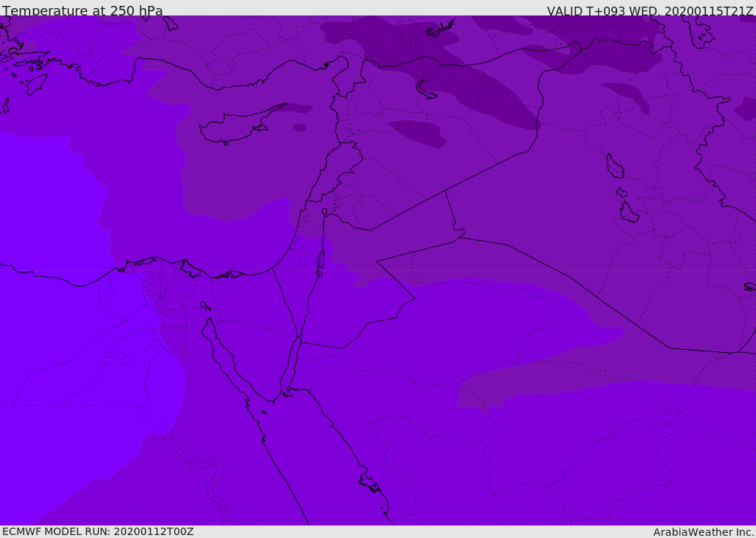Click the "Temperature at 250 hPa" title

[x=82, y=11]
